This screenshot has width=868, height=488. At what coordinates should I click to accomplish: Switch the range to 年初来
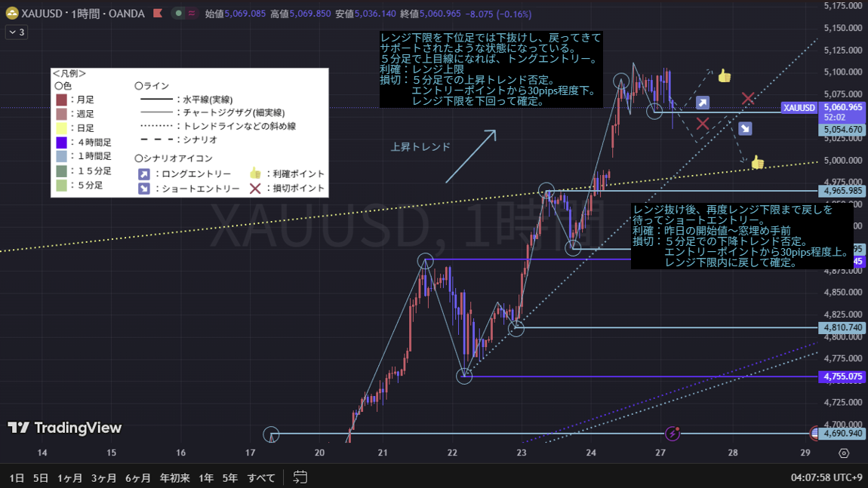coord(174,477)
